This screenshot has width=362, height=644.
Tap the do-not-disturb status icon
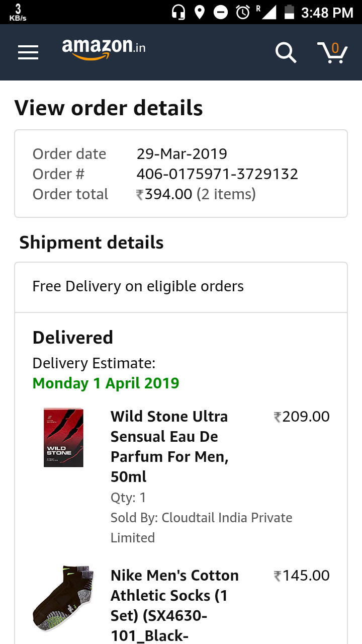coord(221,12)
